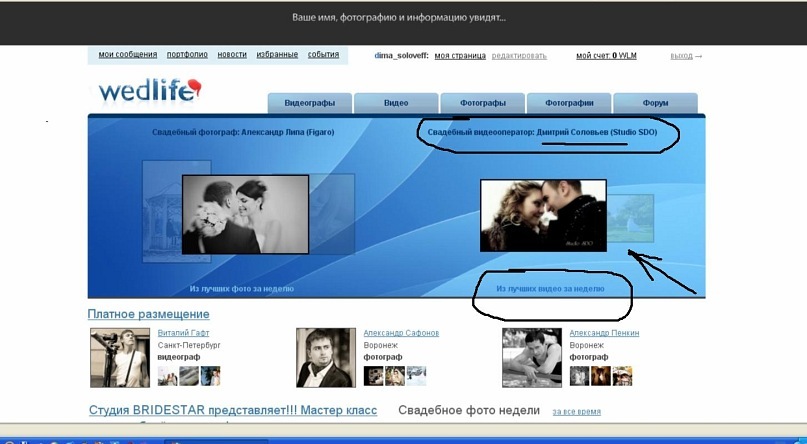Open Александр Сафонов's profile photo

pyautogui.click(x=325, y=357)
